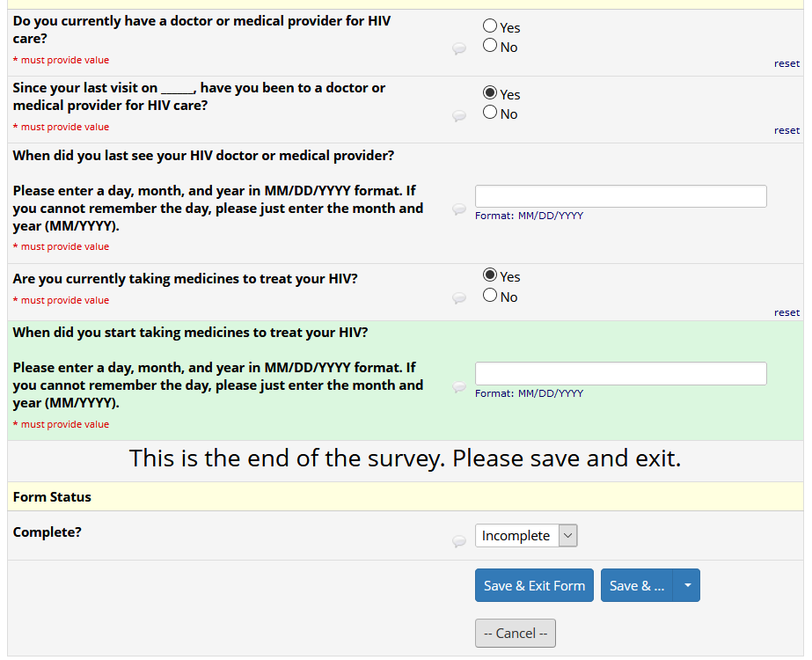Screen dimensions: 812x660
Task: Select No for having an HIV care provider
Action: point(490,46)
